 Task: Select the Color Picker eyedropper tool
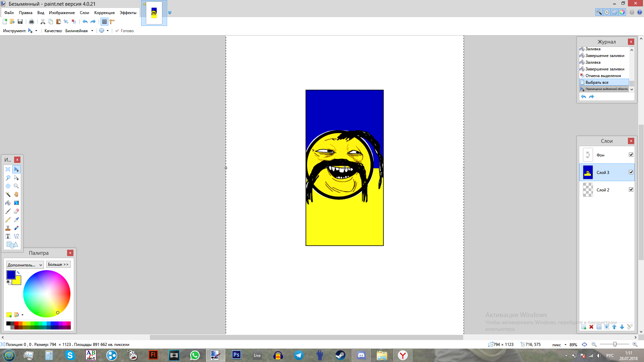(x=16, y=220)
